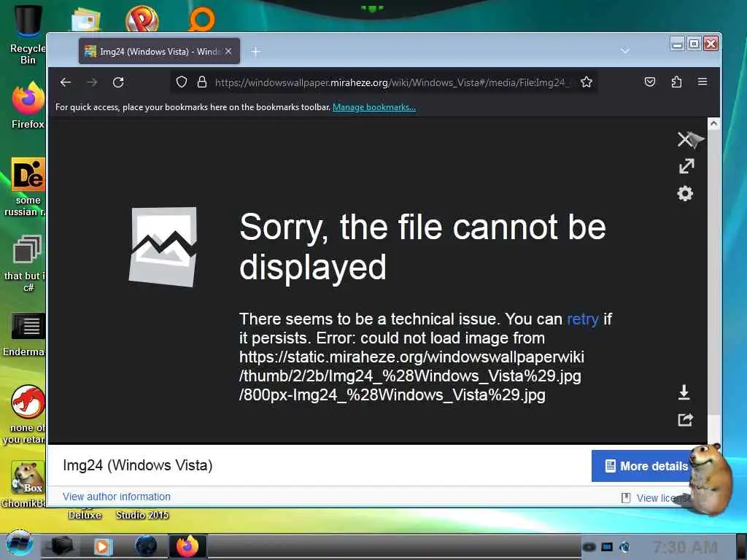Screen dimensions: 747x560
Task: Open the Recycle Bin desktop icon
Action: (x=28, y=34)
